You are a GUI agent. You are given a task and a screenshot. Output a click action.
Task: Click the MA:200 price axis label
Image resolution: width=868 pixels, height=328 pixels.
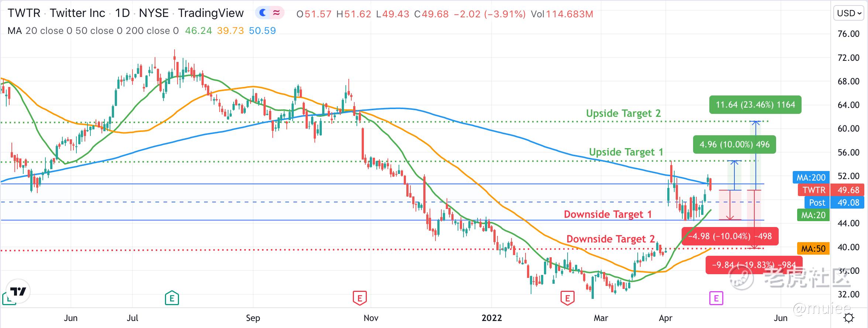[x=811, y=178]
